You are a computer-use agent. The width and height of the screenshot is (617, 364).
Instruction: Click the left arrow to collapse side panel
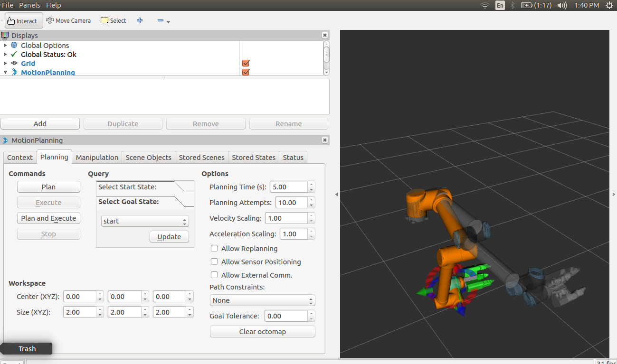(336, 194)
